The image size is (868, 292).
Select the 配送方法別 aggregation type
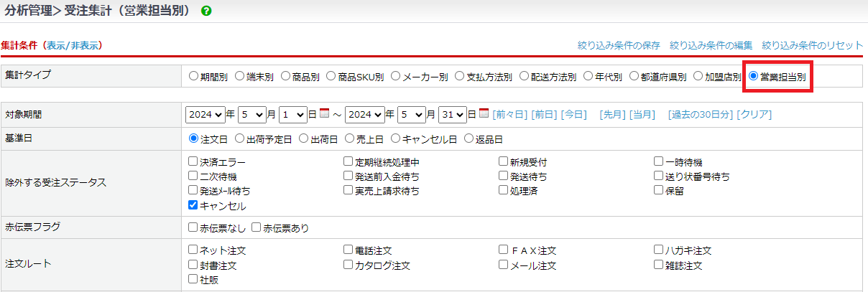point(525,76)
